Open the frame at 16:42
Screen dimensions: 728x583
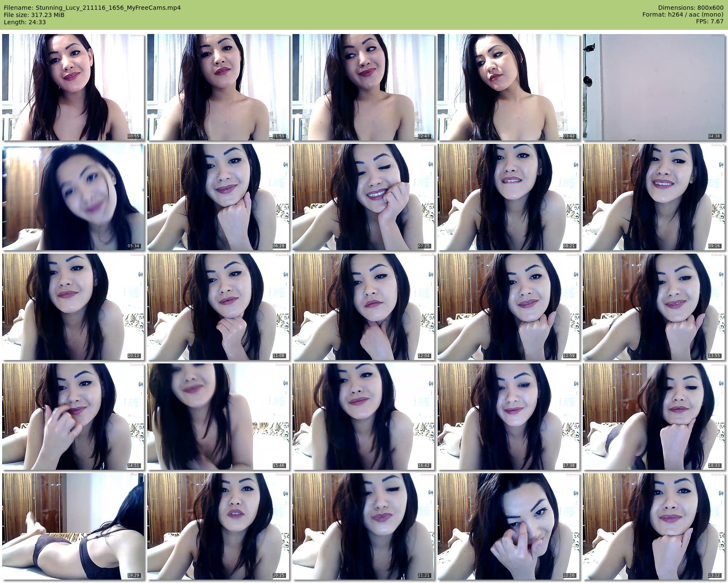click(364, 417)
